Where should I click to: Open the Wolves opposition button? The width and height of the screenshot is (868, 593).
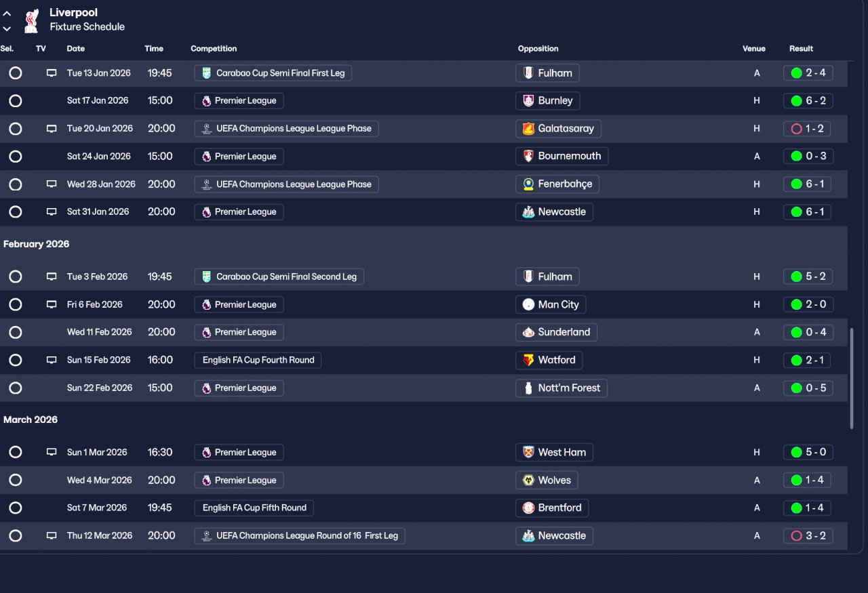click(547, 480)
